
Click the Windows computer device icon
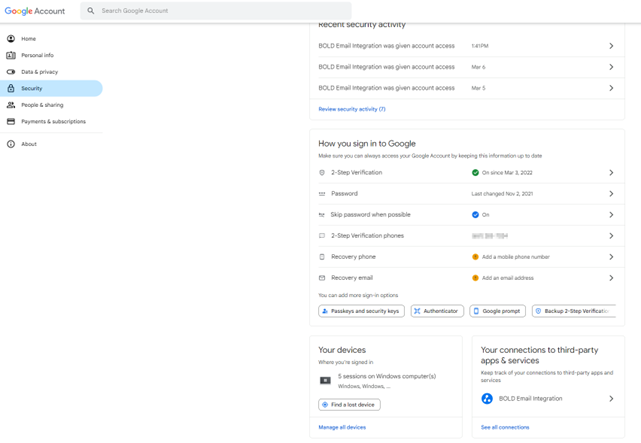325,380
